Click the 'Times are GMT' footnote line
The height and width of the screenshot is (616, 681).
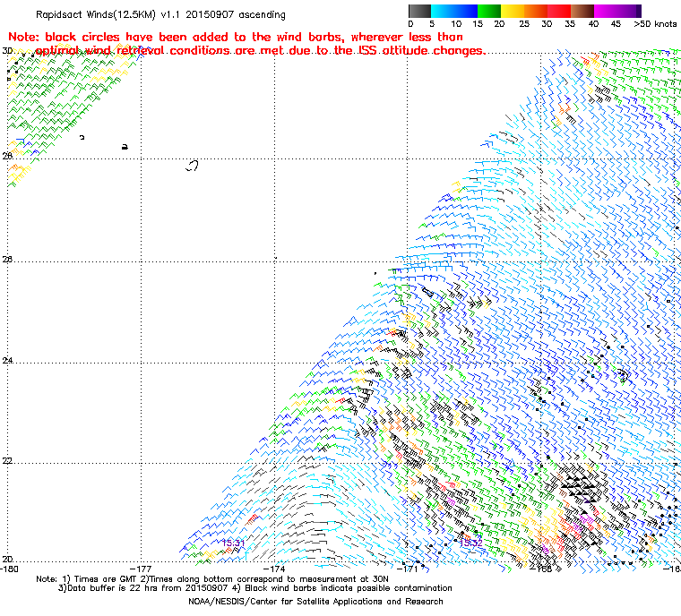click(x=212, y=579)
